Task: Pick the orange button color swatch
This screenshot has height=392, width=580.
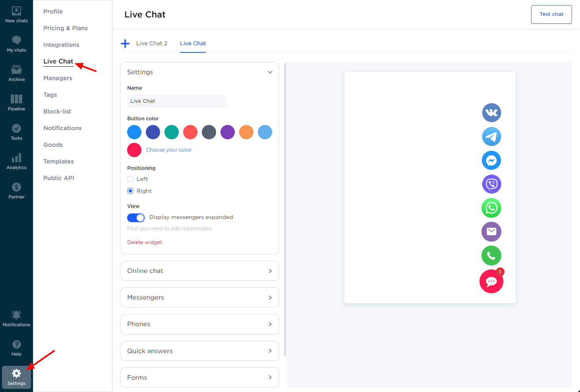Action: click(x=246, y=132)
